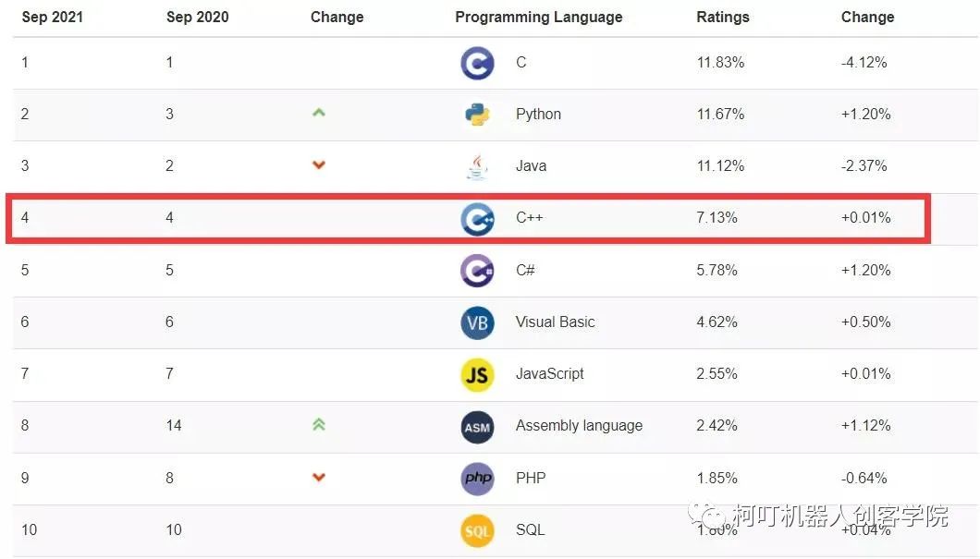Click the VB Visual Basic icon

[477, 322]
